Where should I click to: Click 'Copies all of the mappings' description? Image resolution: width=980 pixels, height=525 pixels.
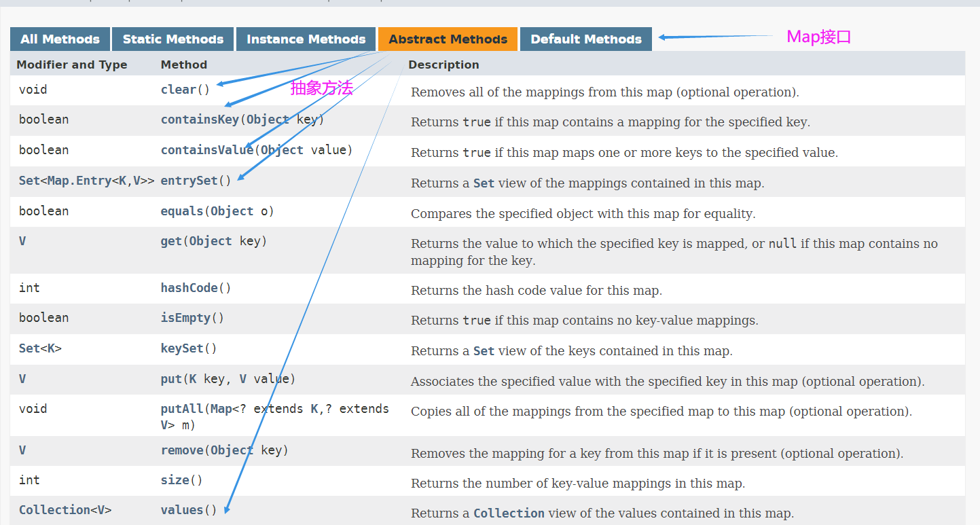click(x=661, y=412)
